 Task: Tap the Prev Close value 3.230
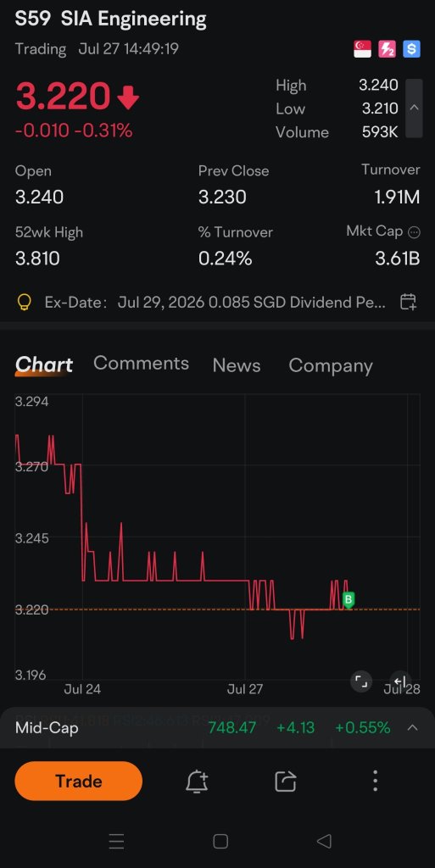(222, 197)
